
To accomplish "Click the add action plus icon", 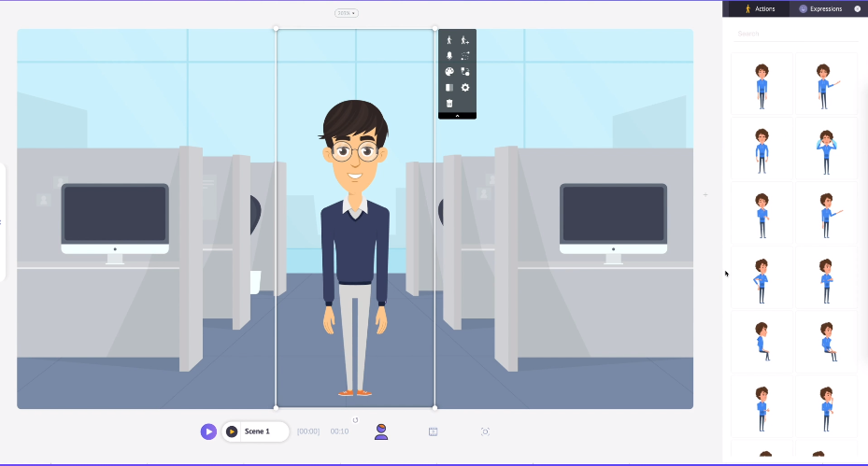I will (465, 40).
